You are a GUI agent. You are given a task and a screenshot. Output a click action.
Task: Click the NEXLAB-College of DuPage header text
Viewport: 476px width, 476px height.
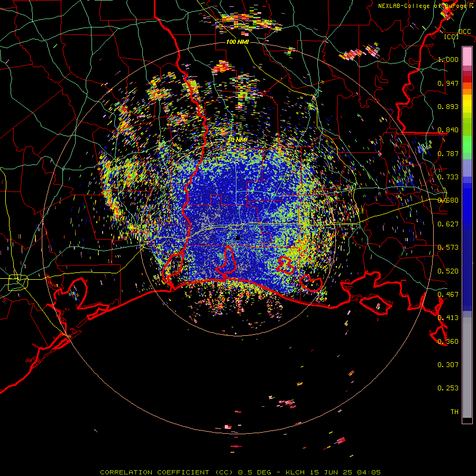[426, 6]
